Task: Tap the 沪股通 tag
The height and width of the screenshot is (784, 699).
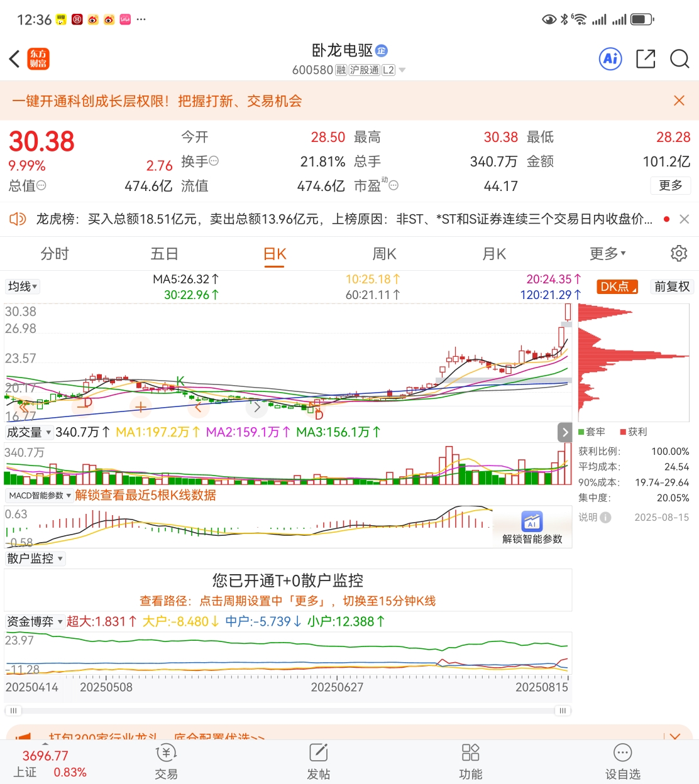Action: pos(365,70)
